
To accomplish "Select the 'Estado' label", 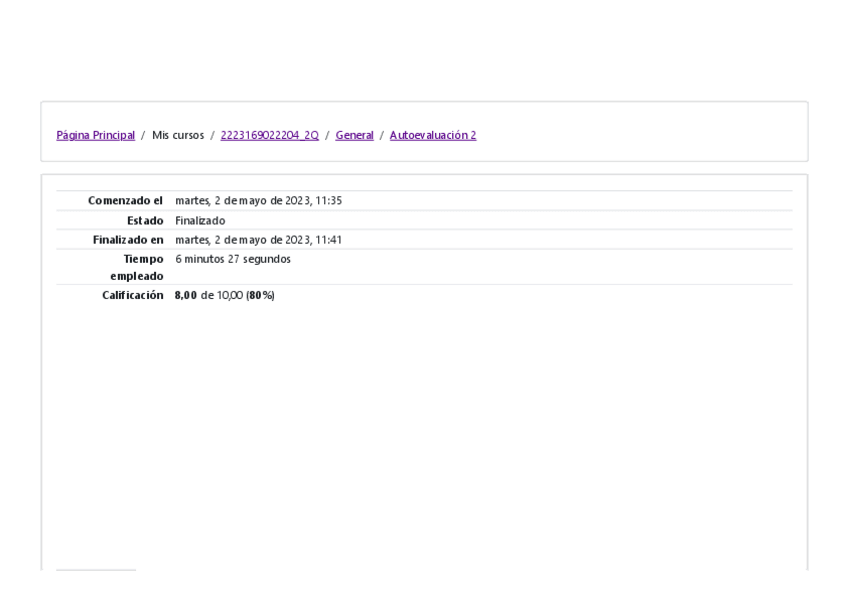I will [x=145, y=221].
